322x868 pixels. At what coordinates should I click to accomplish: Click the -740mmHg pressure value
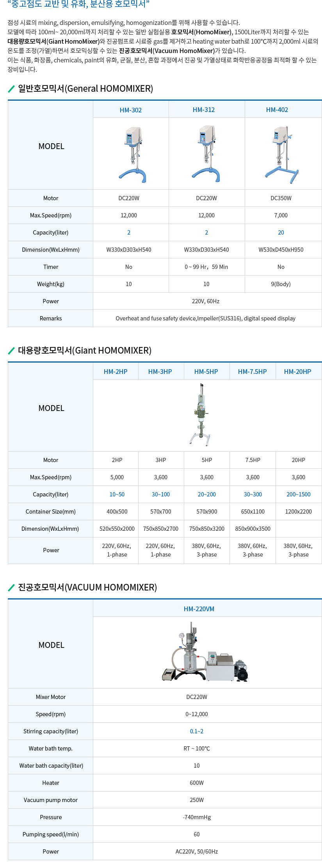point(197,817)
